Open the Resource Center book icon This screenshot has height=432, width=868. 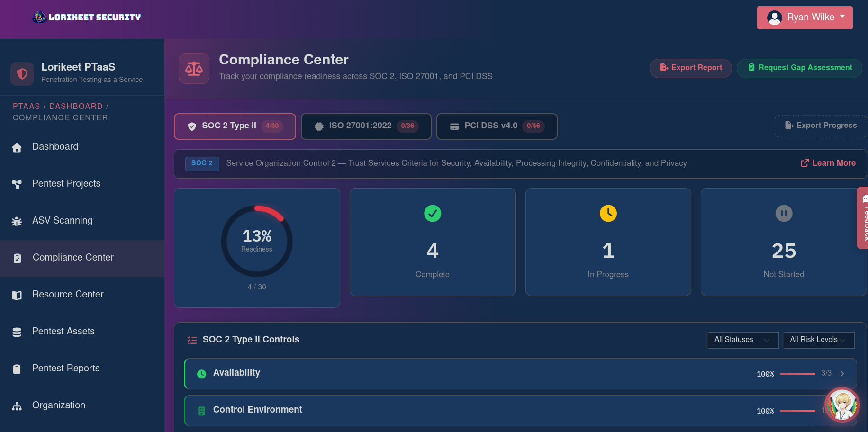point(17,295)
